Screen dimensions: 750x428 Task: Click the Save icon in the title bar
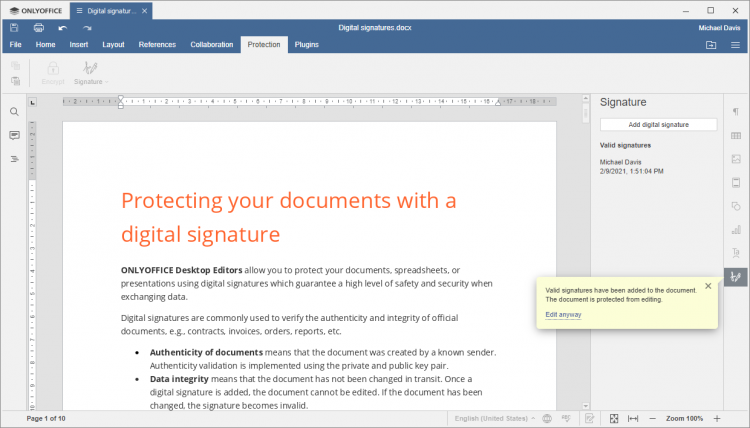point(14,28)
